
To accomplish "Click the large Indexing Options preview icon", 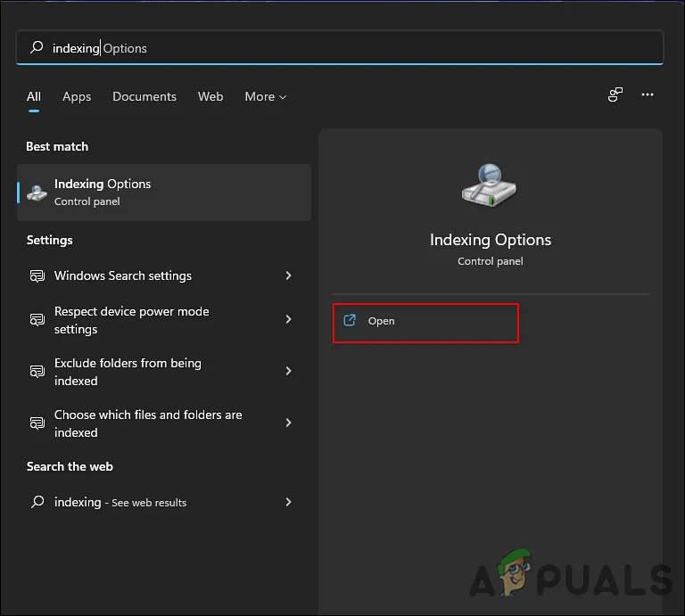I will (490, 185).
